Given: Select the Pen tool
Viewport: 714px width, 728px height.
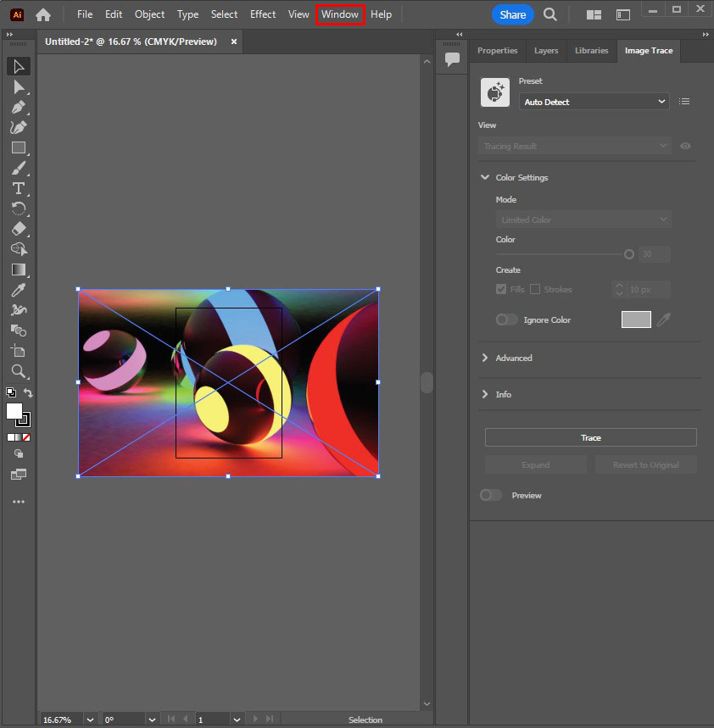Looking at the screenshot, I should (x=18, y=108).
